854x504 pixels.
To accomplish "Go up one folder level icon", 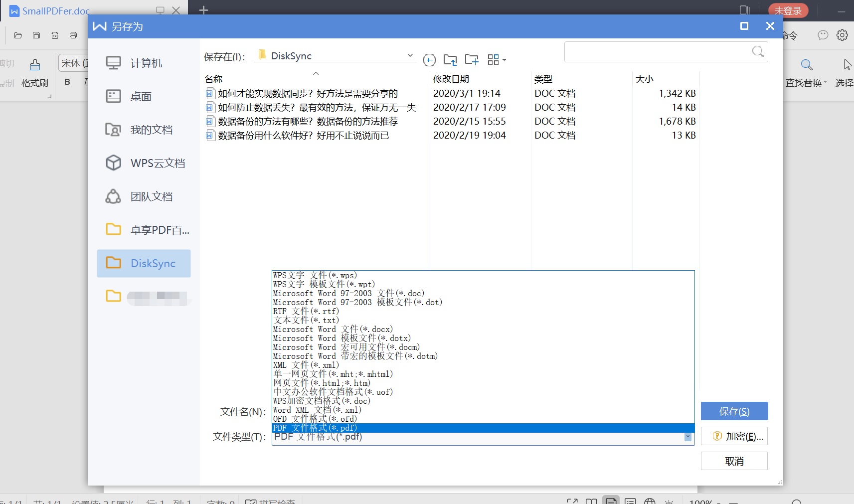I will (x=450, y=60).
